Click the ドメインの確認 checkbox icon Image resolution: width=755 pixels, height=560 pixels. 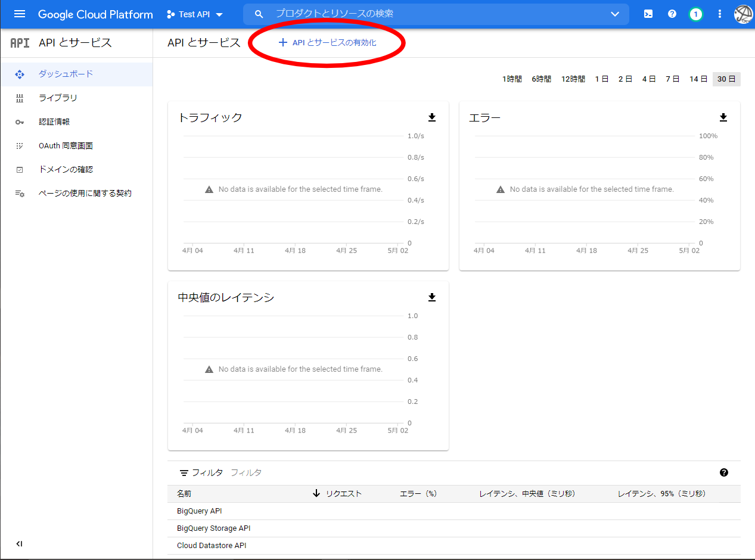(19, 170)
